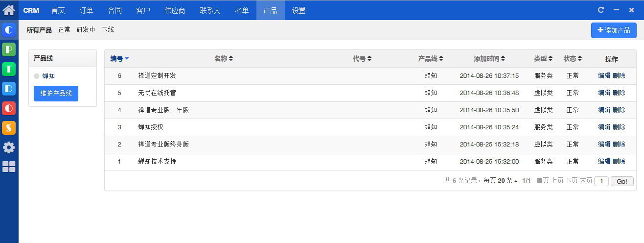
Task: Click 虚拟类 type in 无忧在线托管 row
Action: (543, 93)
